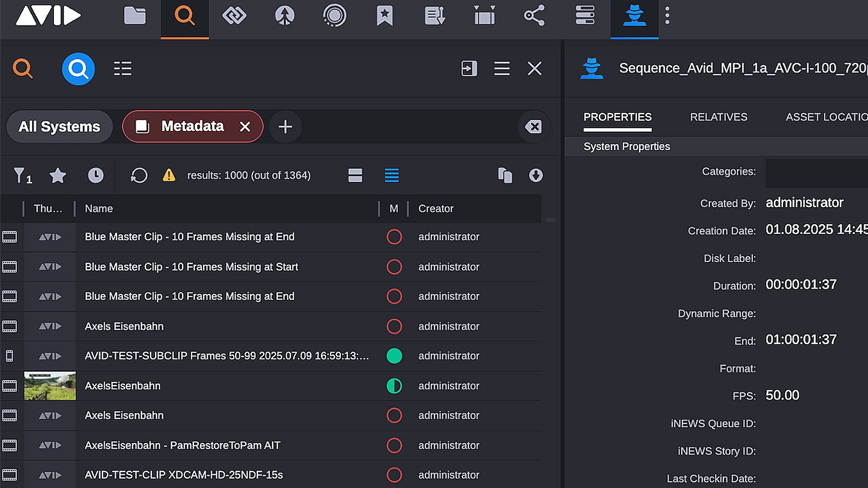868x488 pixels.
Task: Open the share nodes app icon
Action: coord(534,16)
